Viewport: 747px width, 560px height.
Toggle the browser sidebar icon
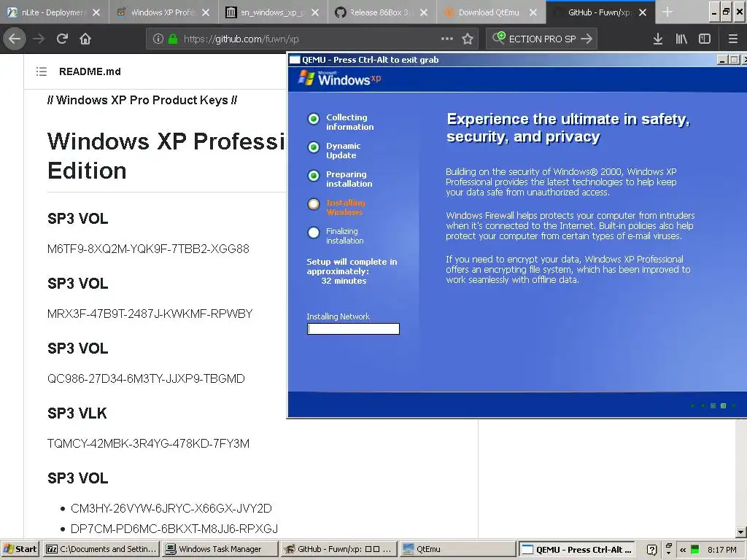click(x=705, y=39)
